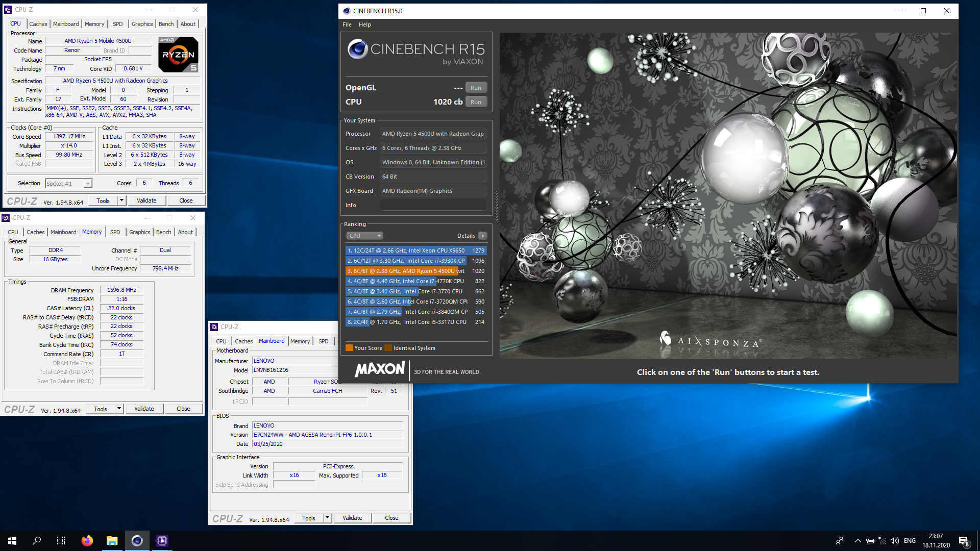This screenshot has width=980, height=551.
Task: Open Task View icon on taskbar
Action: [x=61, y=541]
